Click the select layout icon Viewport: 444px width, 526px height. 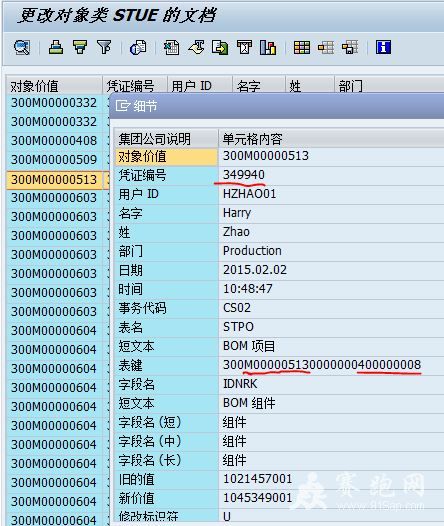tap(326, 47)
